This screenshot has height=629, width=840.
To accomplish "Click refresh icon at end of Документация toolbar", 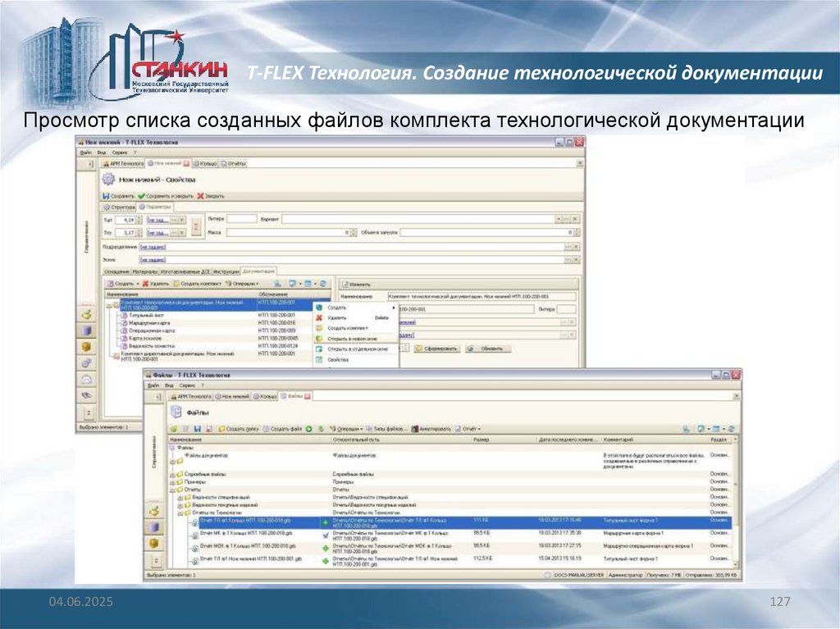I will [323, 284].
